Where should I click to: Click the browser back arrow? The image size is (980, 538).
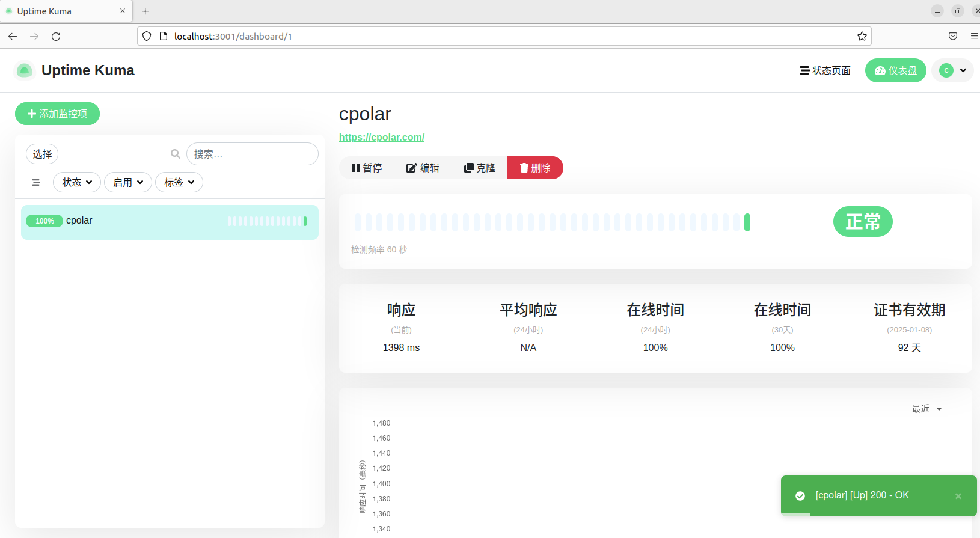[x=13, y=36]
